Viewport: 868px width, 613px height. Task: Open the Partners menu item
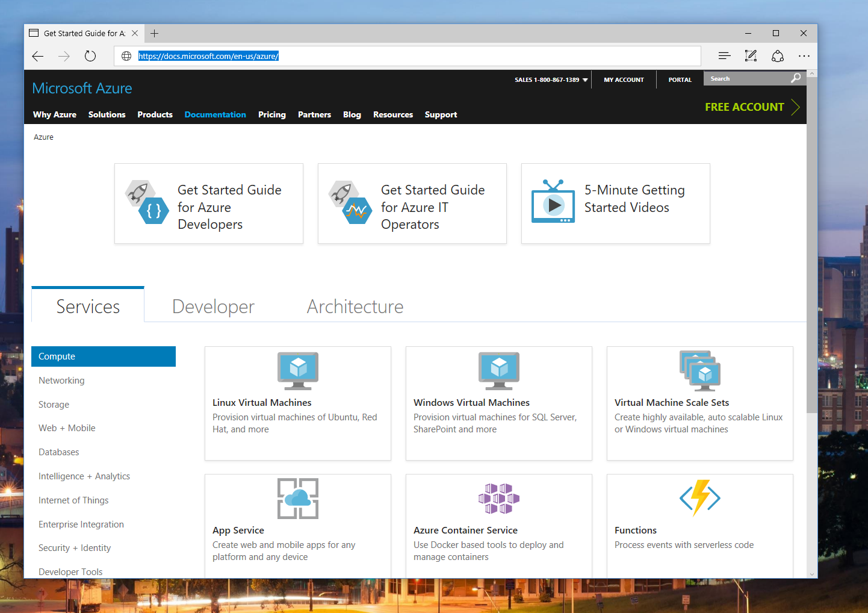tap(314, 114)
